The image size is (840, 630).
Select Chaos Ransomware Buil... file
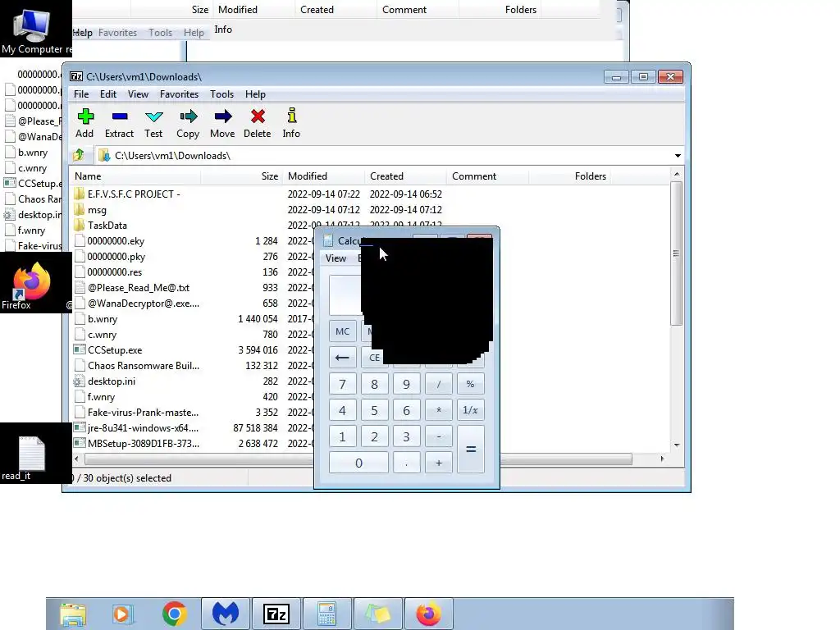tap(137, 366)
